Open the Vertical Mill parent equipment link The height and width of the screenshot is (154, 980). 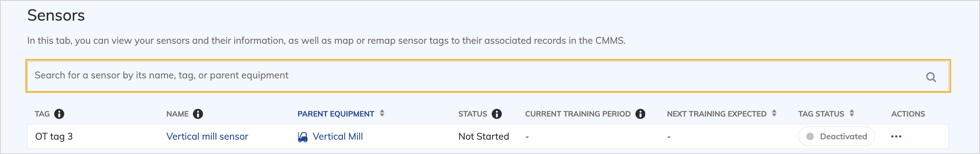point(338,136)
